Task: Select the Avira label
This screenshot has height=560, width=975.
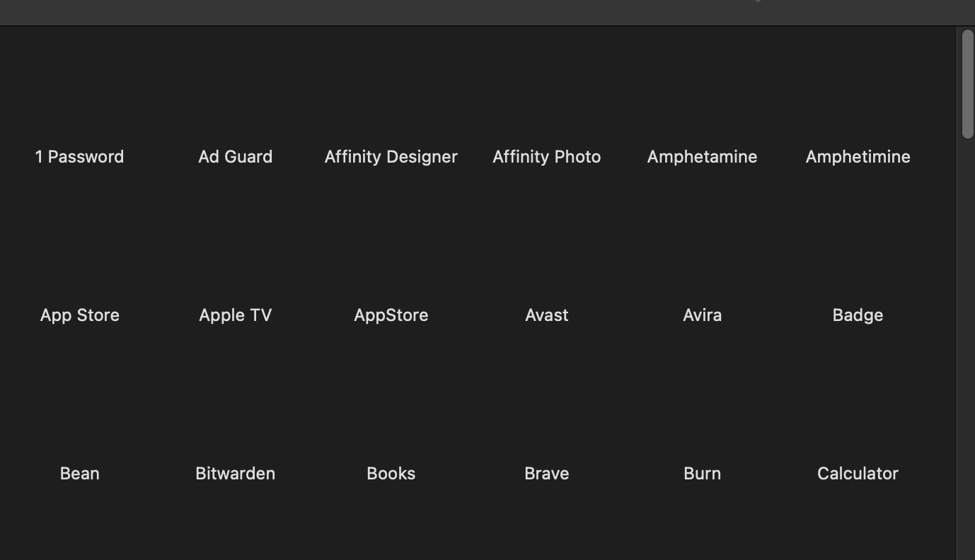Action: point(702,315)
